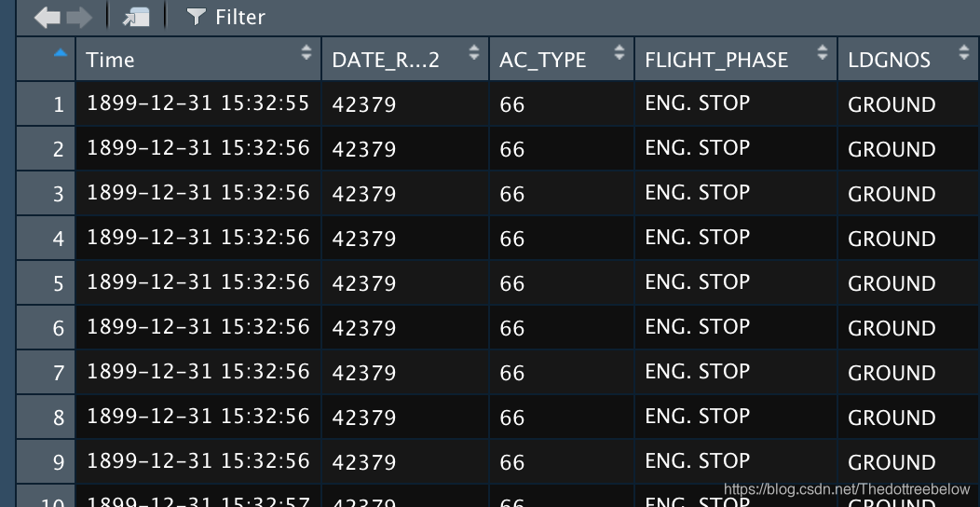Select row number 2
This screenshot has height=507, width=980.
point(47,149)
